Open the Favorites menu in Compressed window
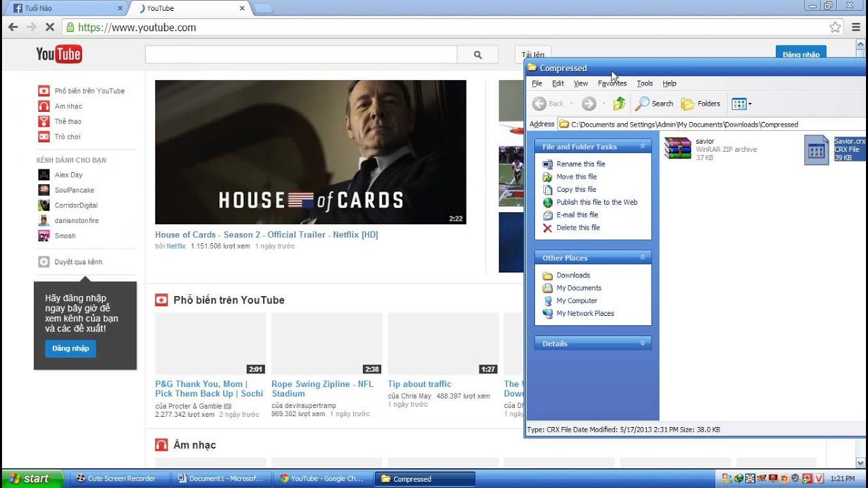 tap(612, 83)
